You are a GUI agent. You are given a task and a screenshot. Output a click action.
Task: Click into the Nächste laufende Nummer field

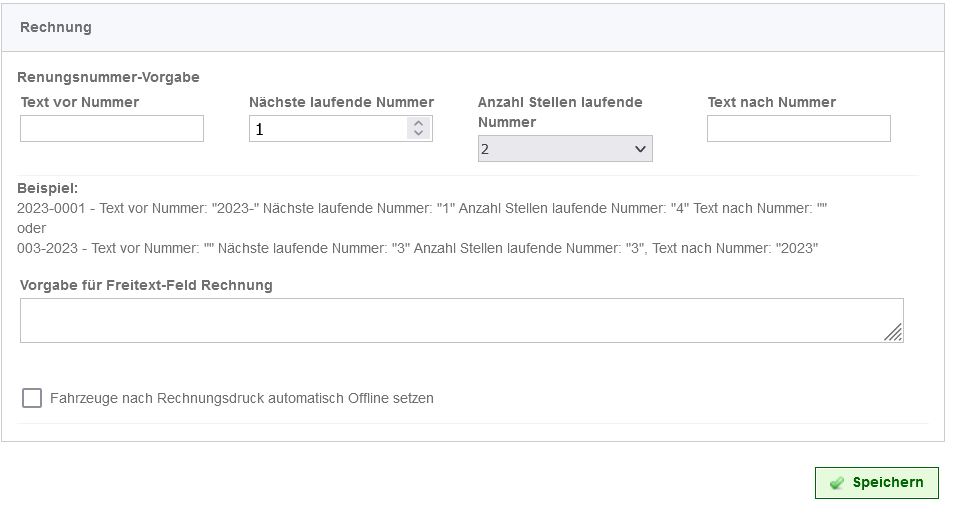click(328, 128)
